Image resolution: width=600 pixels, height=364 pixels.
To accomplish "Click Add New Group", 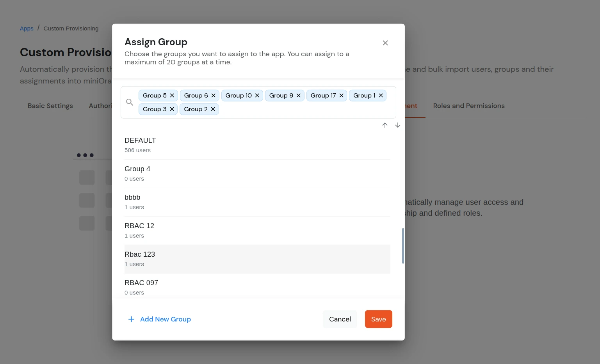I will point(165,319).
